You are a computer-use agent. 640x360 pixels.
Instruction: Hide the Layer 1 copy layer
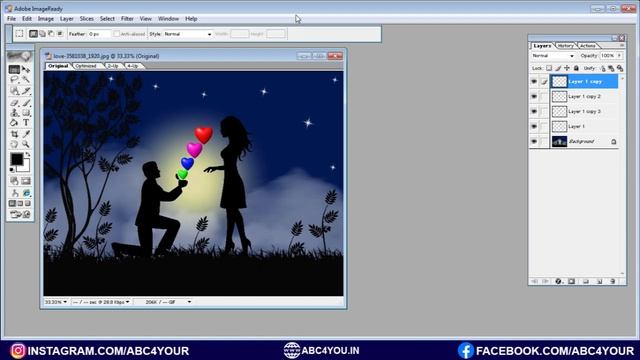[534, 82]
